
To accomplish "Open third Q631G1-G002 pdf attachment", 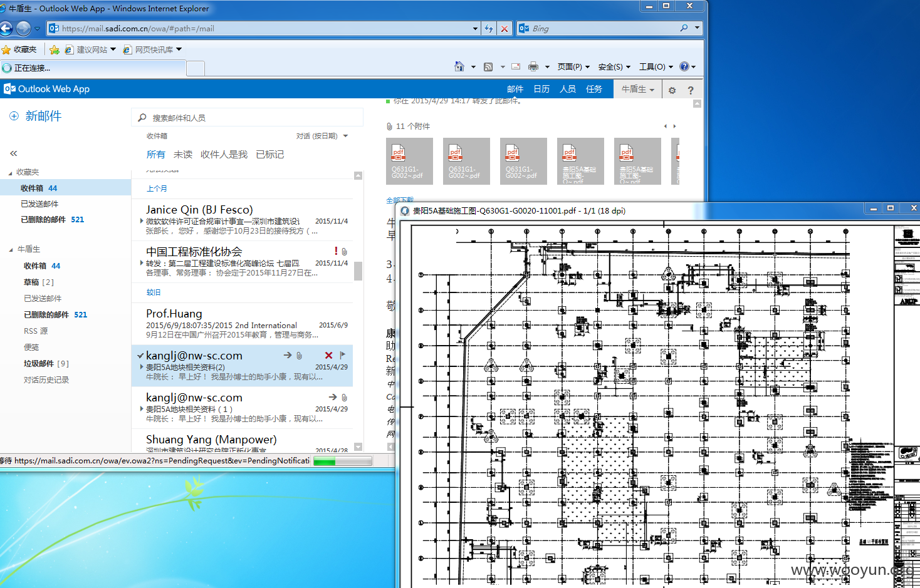I will (x=523, y=161).
